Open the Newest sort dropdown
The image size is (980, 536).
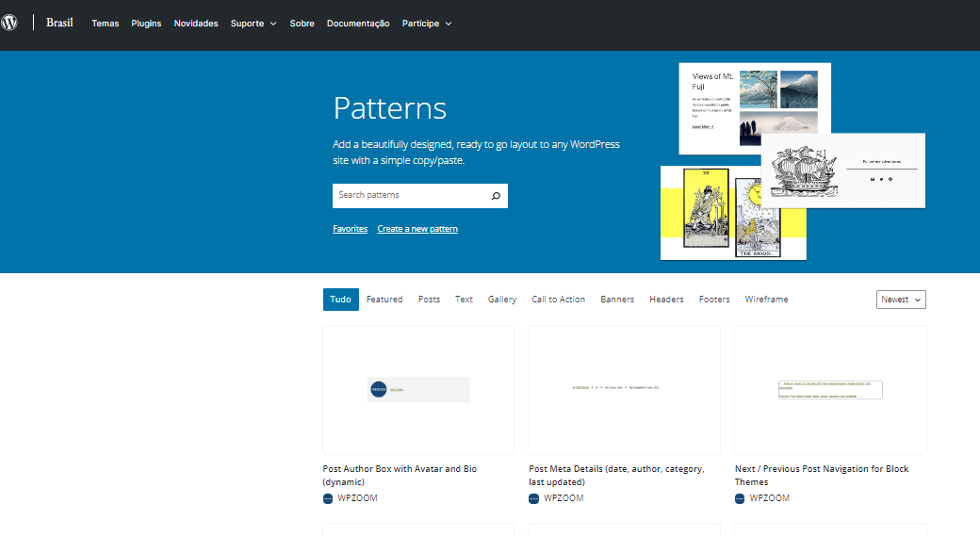tap(901, 300)
